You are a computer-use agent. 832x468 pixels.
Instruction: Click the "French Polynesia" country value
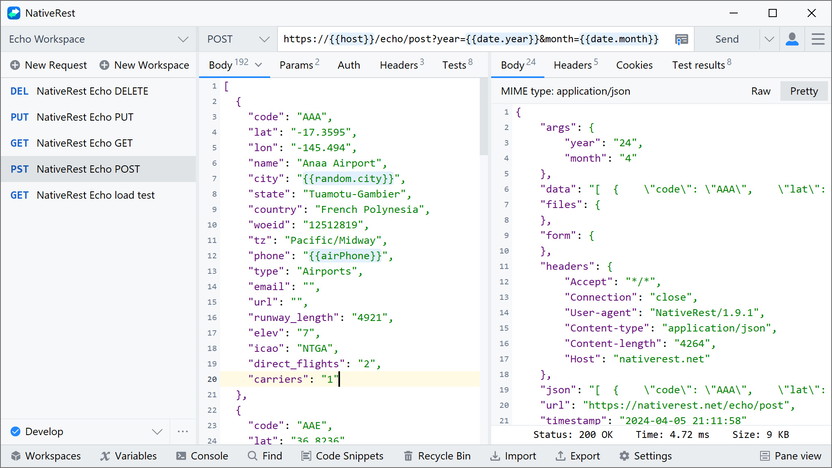click(370, 210)
